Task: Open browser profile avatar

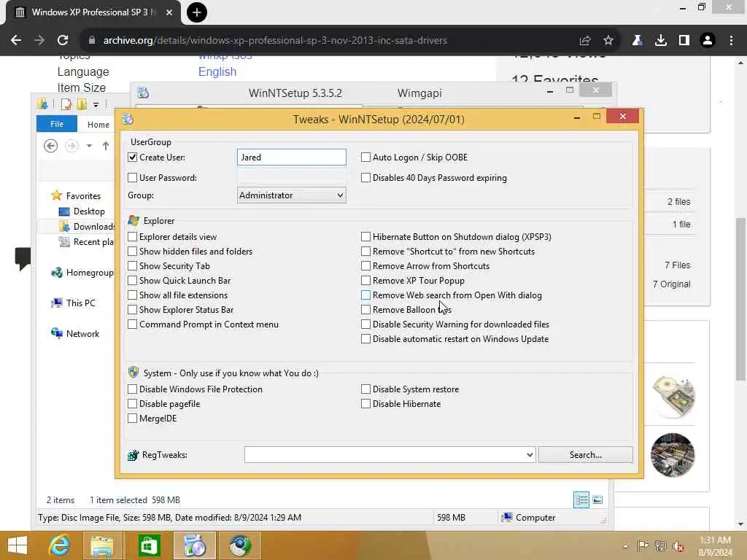Action: 708,41
